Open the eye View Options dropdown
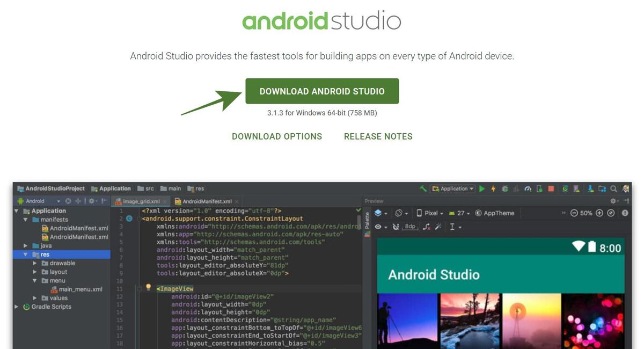 click(381, 227)
